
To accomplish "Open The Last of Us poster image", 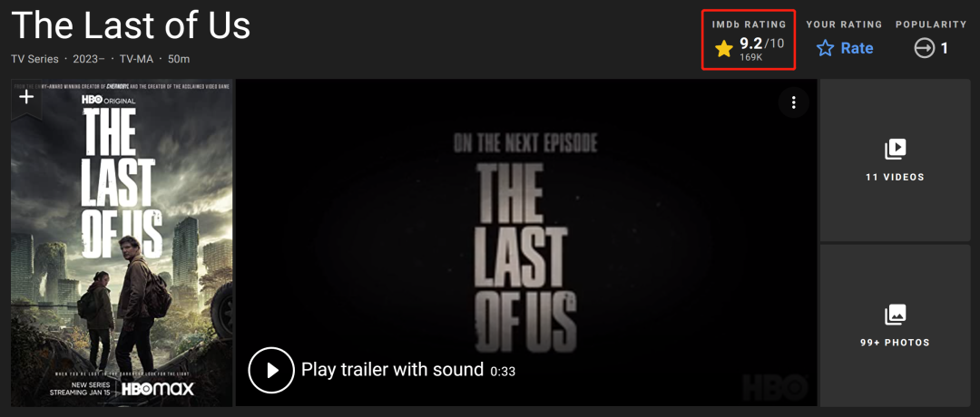I will coord(122,243).
